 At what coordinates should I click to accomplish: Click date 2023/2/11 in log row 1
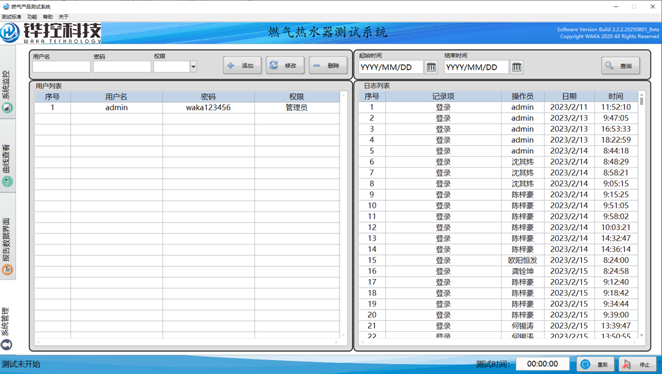click(x=569, y=107)
